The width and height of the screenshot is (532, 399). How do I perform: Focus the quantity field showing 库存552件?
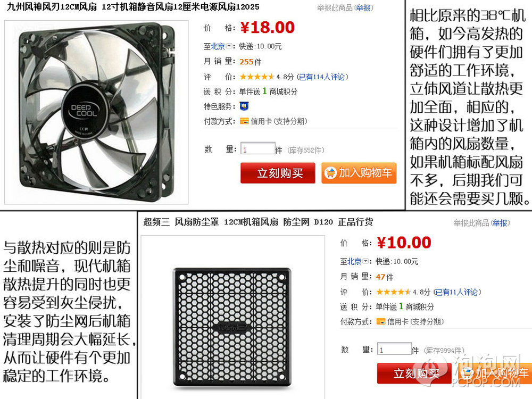coord(258,148)
